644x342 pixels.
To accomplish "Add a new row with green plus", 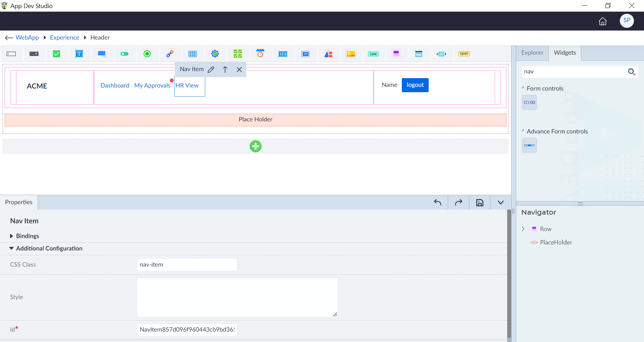I will [256, 146].
